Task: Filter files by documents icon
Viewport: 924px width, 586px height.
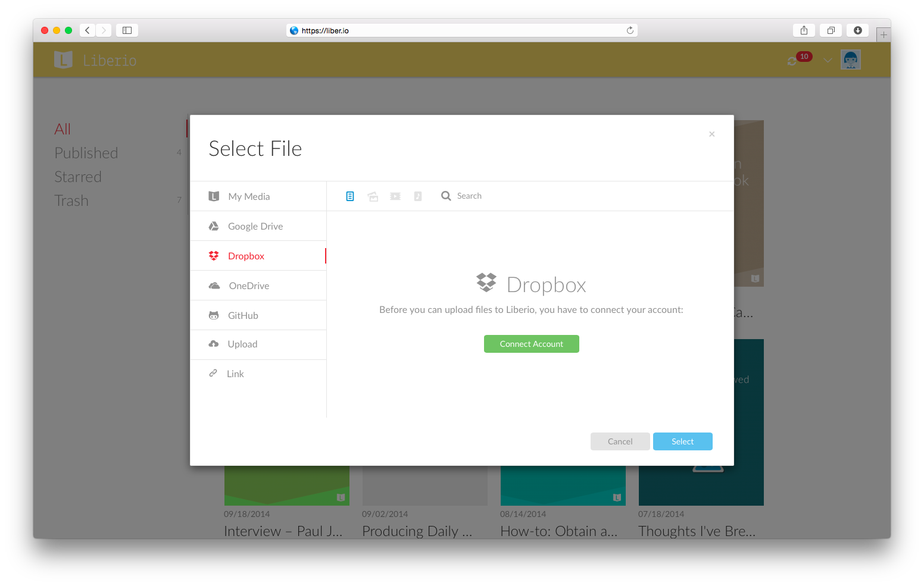Action: coord(350,196)
